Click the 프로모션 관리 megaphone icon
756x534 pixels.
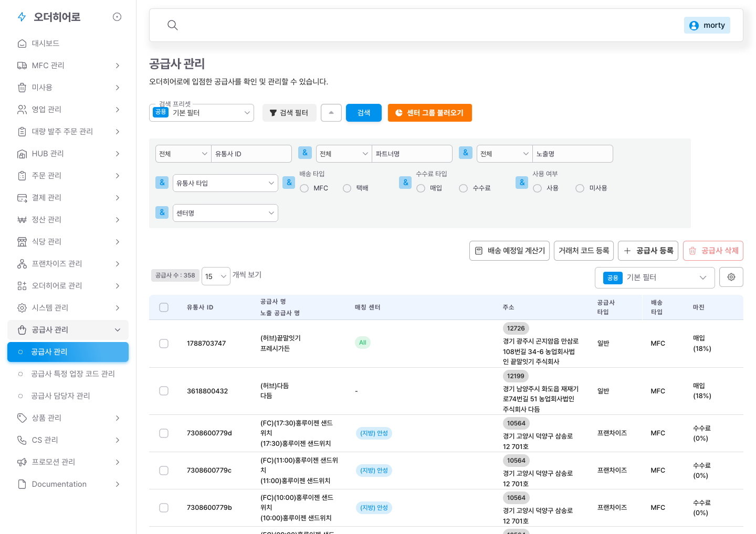(x=22, y=462)
